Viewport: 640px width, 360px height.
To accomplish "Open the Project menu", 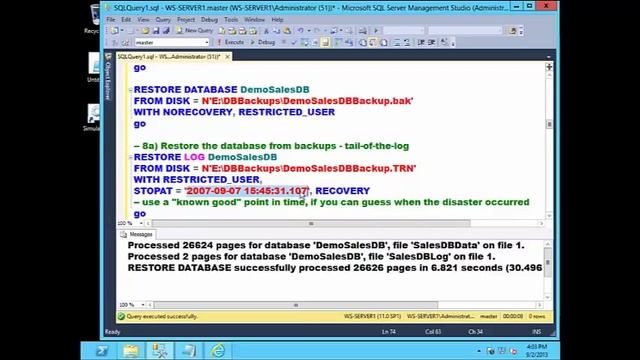I will click(x=186, y=19).
